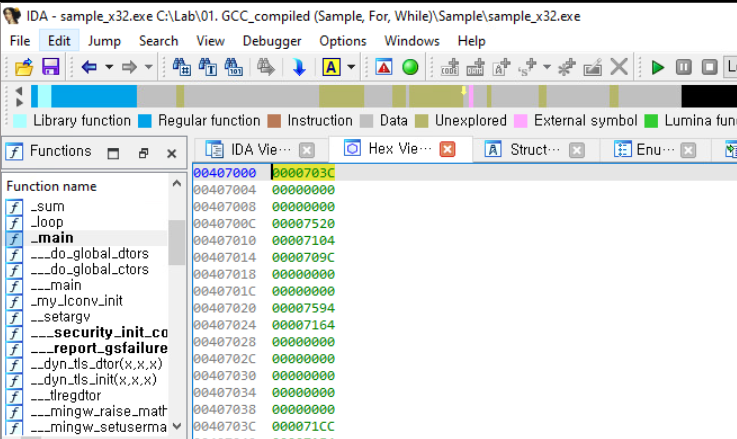Click the string-literal style icon
The width and height of the screenshot is (737, 439).
(527, 67)
